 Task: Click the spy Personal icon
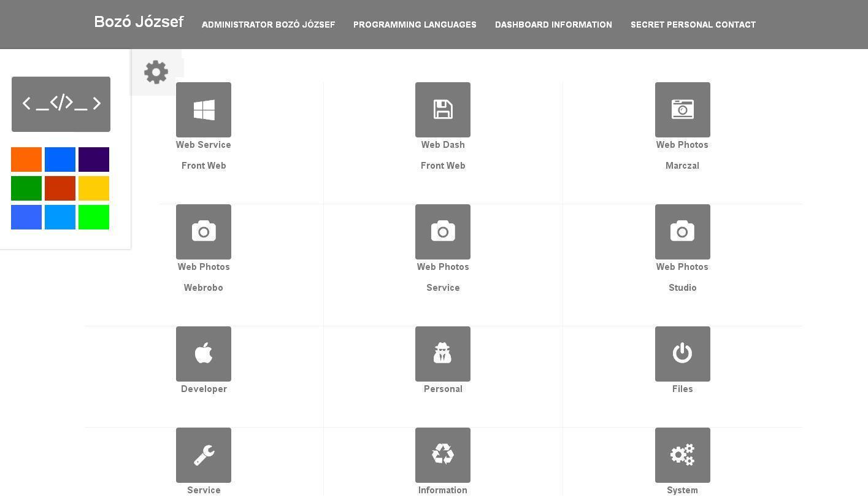pyautogui.click(x=443, y=354)
